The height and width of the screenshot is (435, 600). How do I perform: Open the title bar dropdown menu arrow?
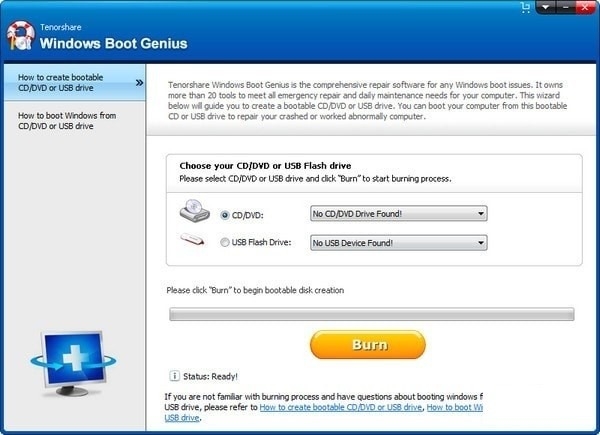pos(545,7)
